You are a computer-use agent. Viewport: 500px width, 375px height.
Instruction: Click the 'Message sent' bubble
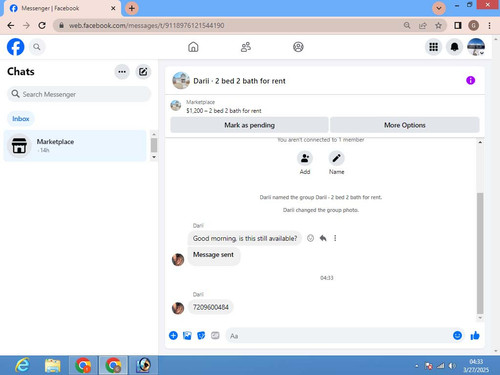click(213, 255)
